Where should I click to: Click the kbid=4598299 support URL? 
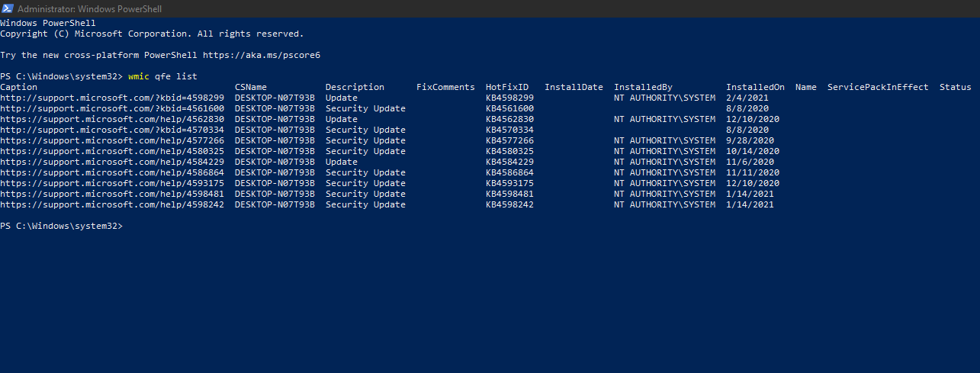point(112,98)
